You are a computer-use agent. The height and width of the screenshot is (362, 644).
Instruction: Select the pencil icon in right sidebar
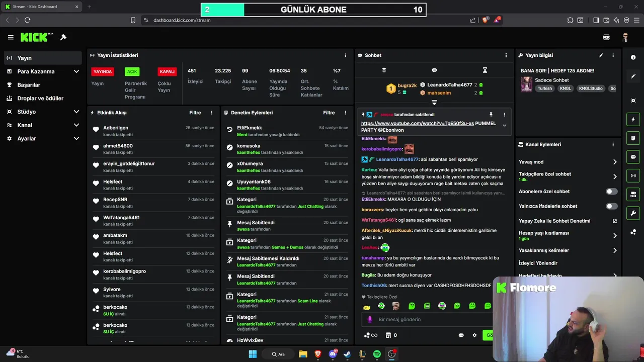(x=633, y=76)
